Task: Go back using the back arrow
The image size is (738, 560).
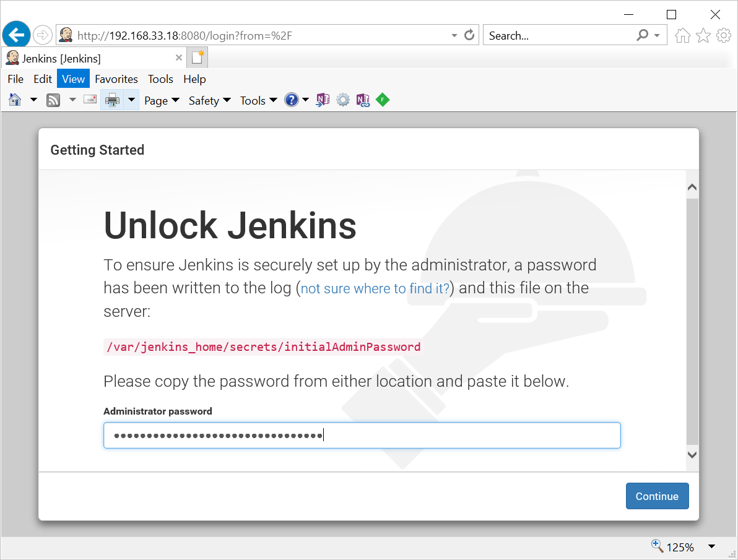Action: click(x=17, y=35)
